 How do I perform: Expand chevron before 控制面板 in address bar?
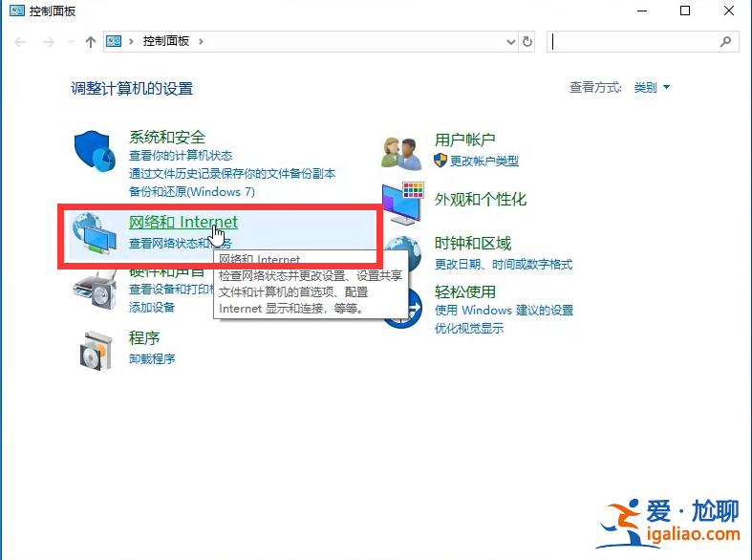coord(131,41)
